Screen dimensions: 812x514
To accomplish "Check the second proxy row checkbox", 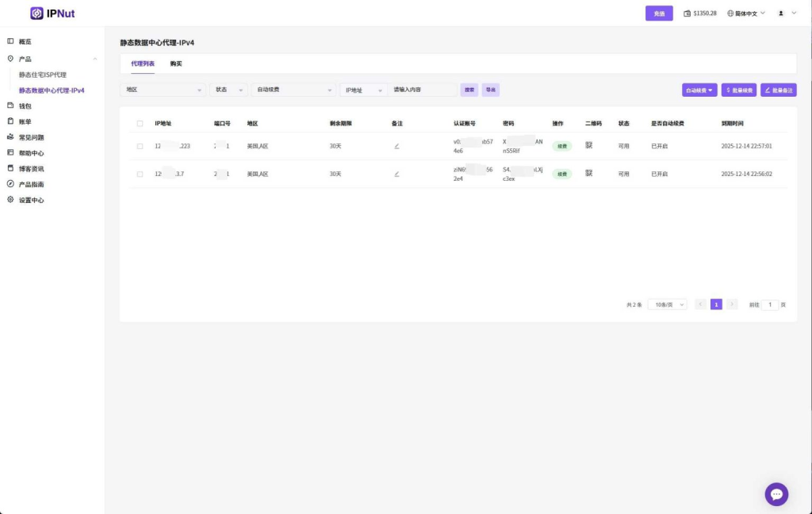I will tap(140, 174).
